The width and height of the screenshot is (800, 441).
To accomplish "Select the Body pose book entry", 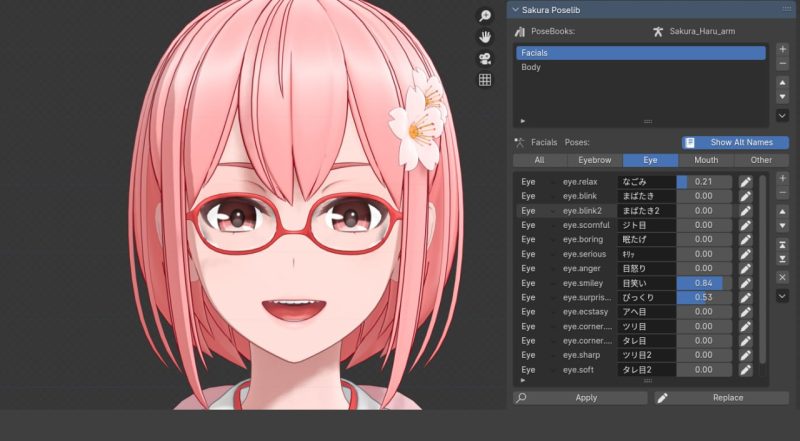I will (532, 67).
